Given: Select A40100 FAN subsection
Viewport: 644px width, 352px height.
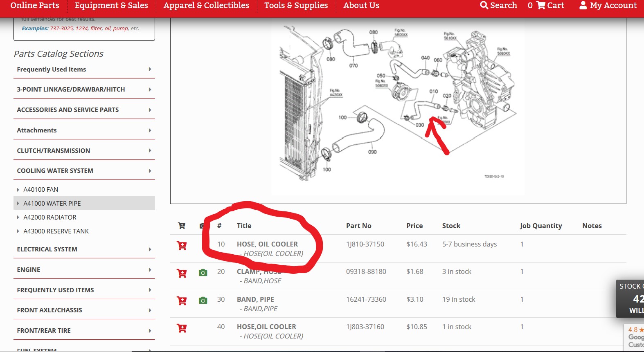Looking at the screenshot, I should [84, 189].
